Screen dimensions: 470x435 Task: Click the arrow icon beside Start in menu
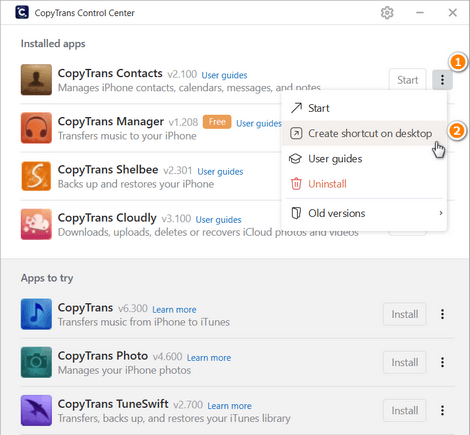click(x=296, y=108)
